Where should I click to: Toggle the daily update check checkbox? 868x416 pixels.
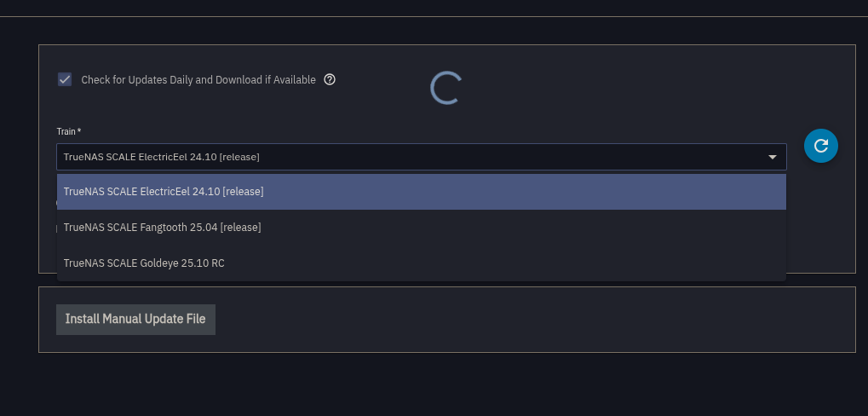65,79
